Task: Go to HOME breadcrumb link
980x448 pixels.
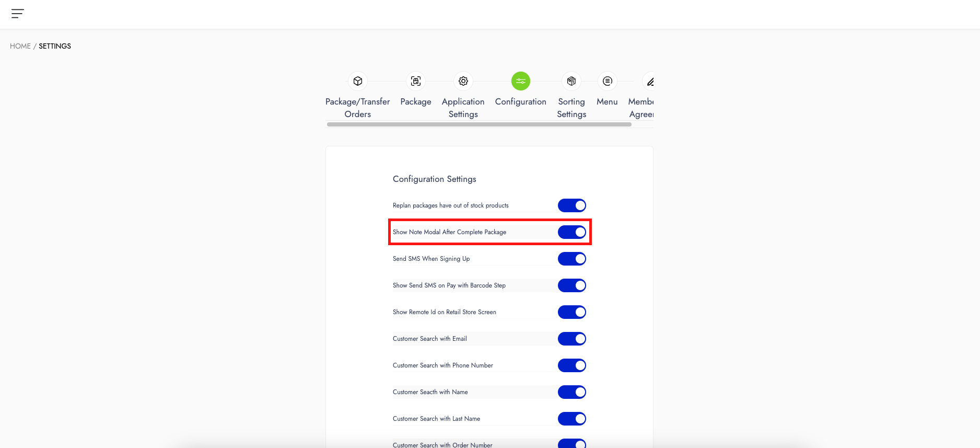Action: coord(20,46)
